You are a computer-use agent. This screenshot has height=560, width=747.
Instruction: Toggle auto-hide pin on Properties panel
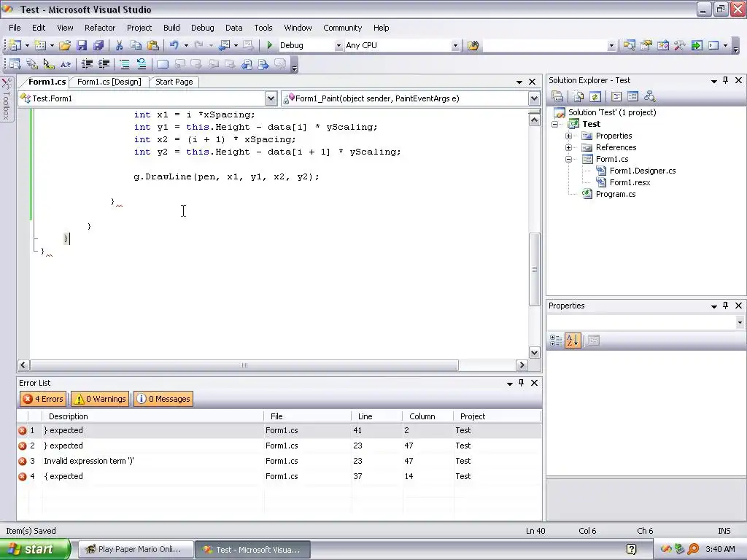point(726,306)
